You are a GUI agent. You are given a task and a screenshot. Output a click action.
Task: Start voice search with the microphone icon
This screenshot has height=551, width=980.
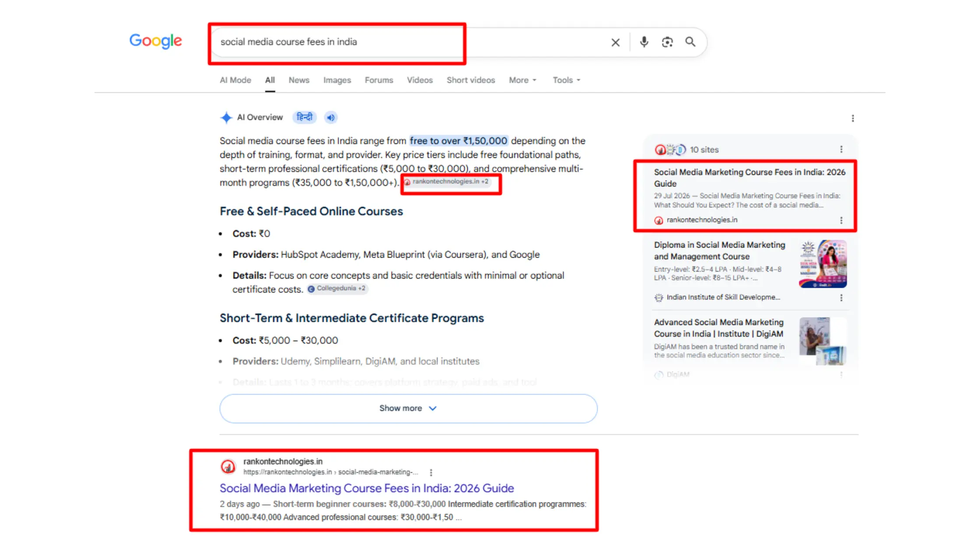coord(644,42)
